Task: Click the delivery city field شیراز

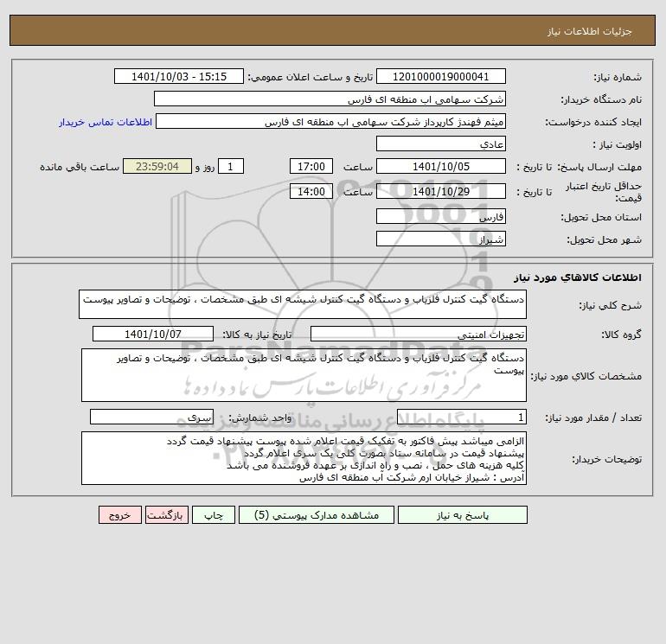Action: 441,239
